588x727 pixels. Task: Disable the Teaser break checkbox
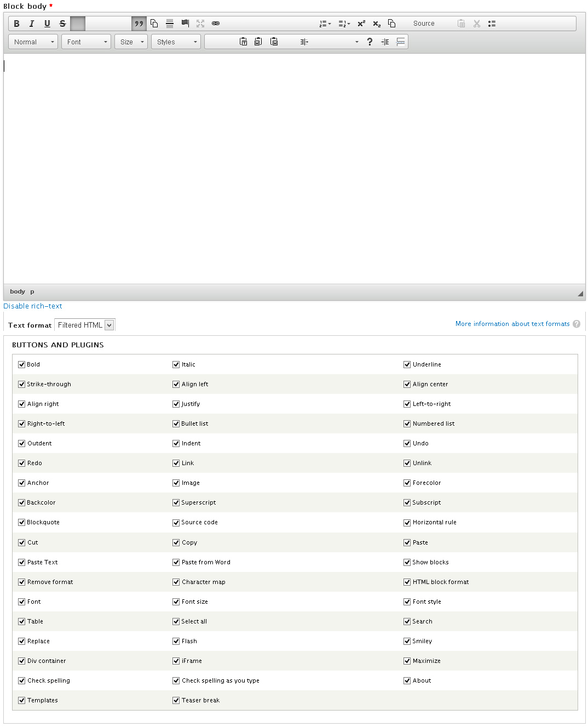click(x=176, y=700)
